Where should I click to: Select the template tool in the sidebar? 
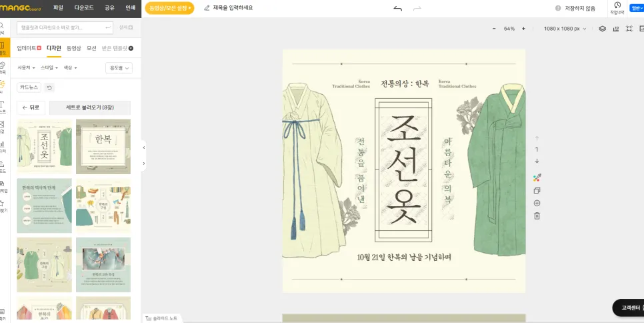(3, 47)
